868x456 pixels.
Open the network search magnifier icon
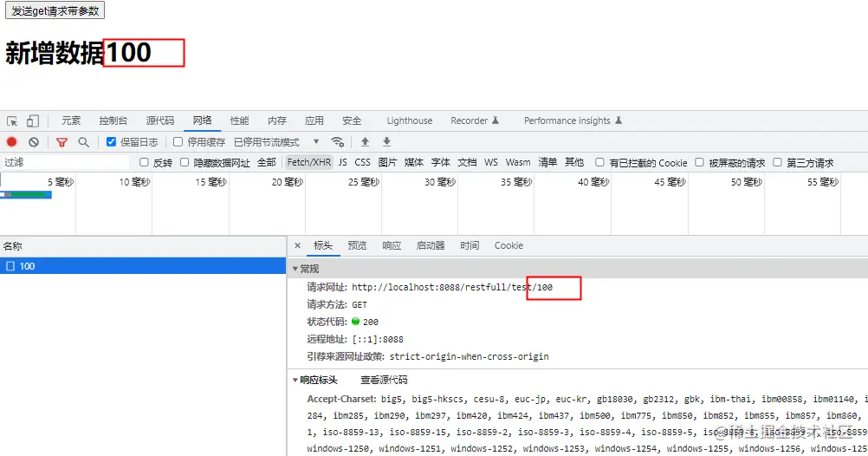83,142
